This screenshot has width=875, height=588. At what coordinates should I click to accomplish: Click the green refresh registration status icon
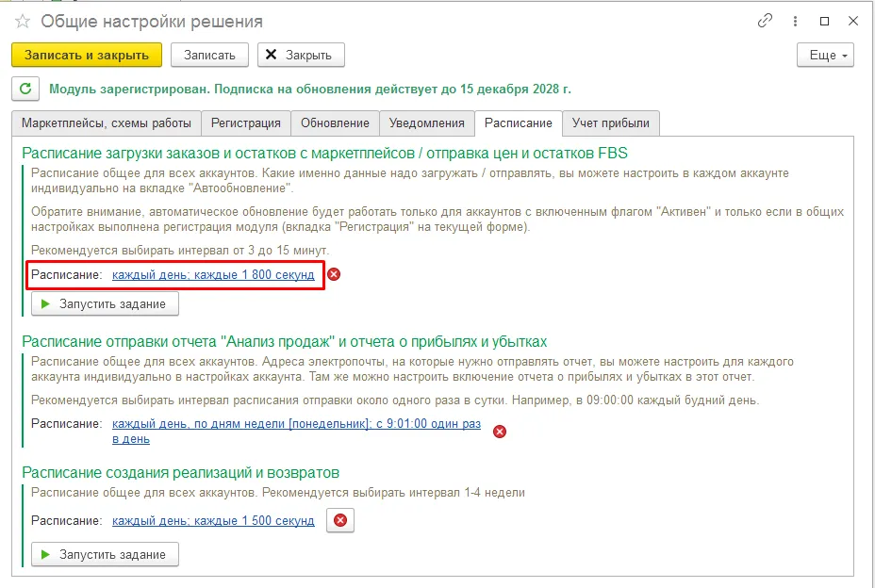pyautogui.click(x=25, y=90)
